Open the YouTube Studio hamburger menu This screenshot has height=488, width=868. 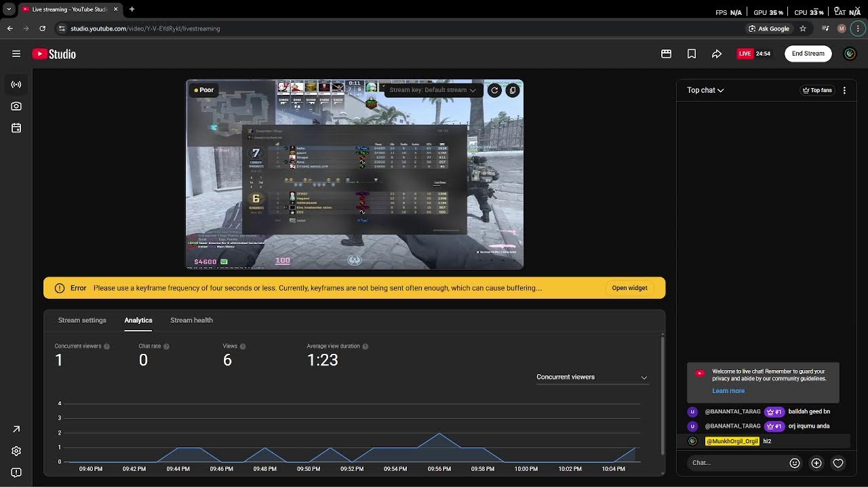pyautogui.click(x=16, y=54)
